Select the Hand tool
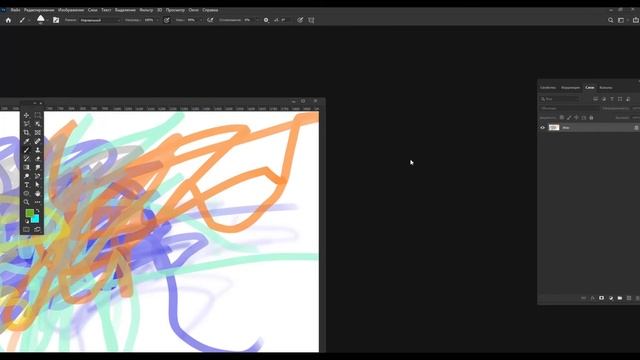This screenshot has width=640, height=360. coord(38,193)
